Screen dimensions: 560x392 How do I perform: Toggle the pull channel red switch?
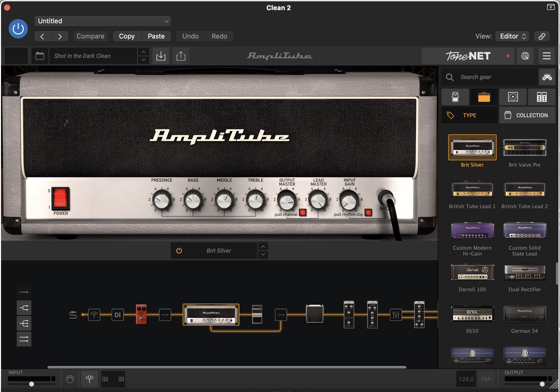coord(303,212)
